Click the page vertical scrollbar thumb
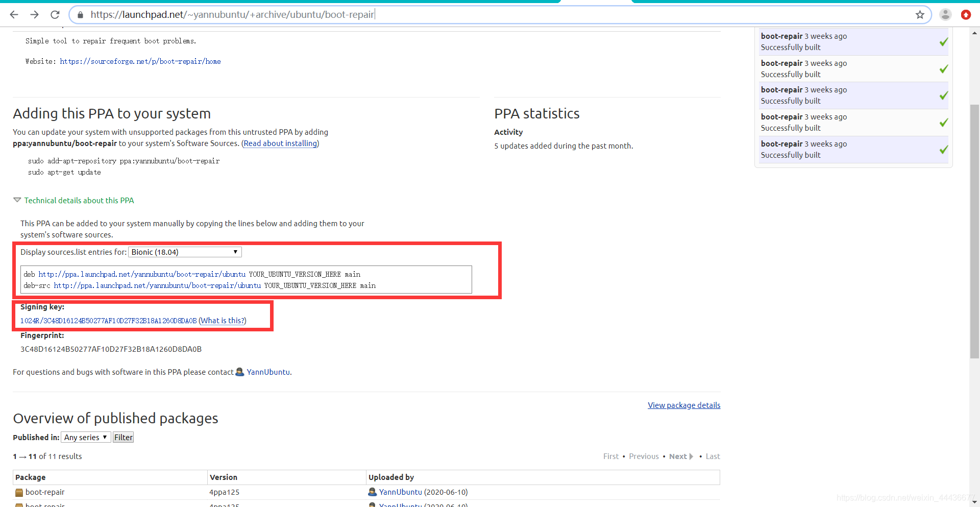The image size is (980, 507). [x=974, y=231]
